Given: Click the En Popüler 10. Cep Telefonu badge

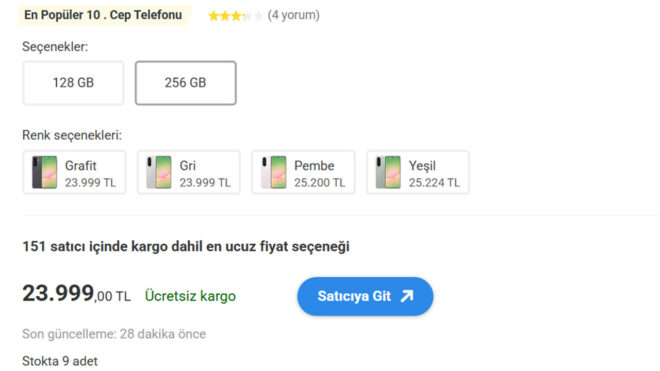Looking at the screenshot, I should 103,15.
